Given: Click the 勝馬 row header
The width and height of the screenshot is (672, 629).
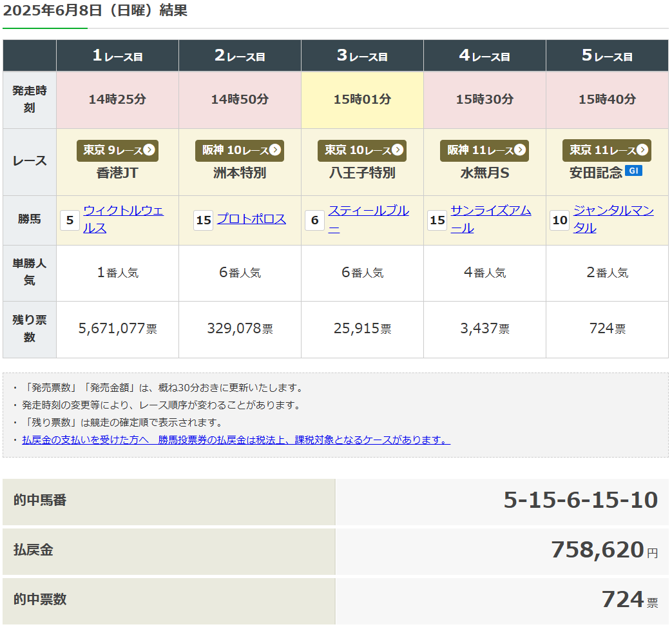Looking at the screenshot, I should click(30, 220).
